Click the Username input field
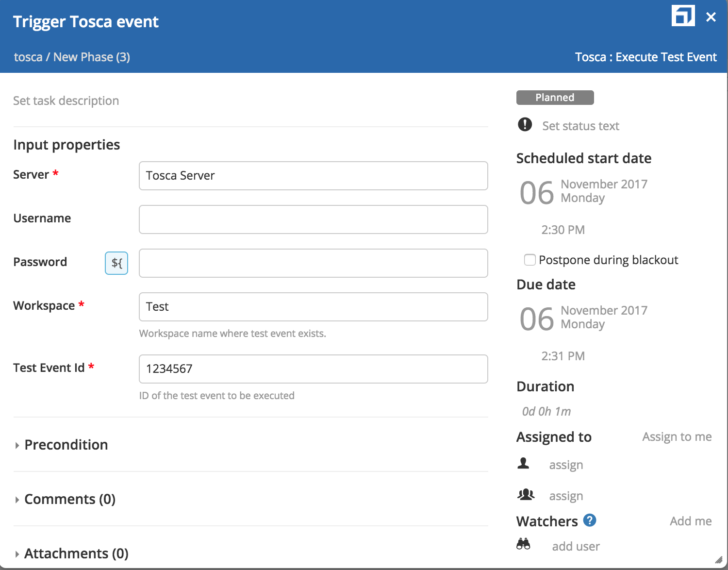Viewport: 728px width, 570px height. coord(314,219)
